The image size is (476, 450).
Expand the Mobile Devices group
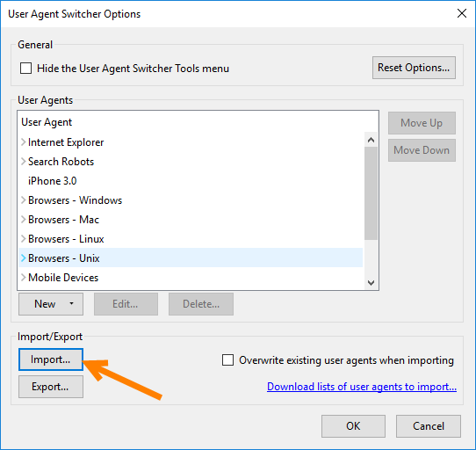click(x=24, y=278)
